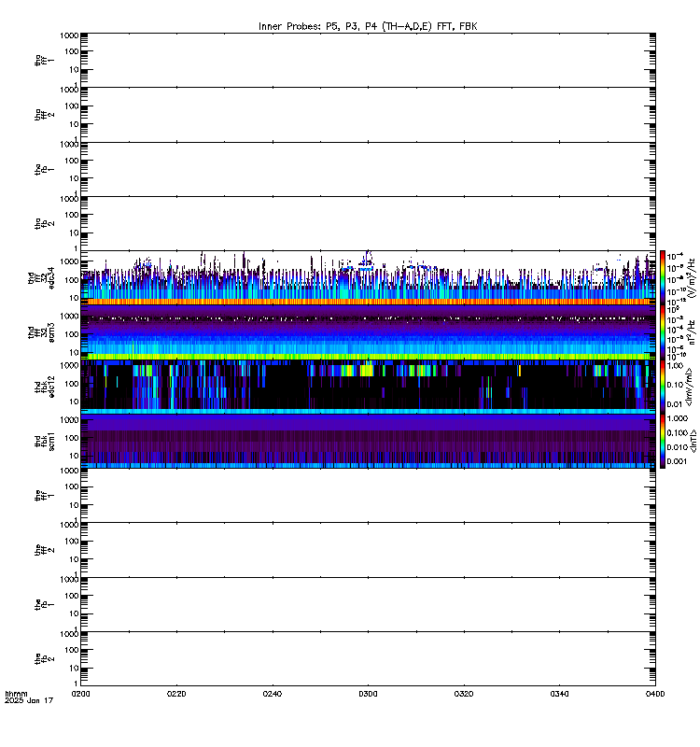Click the (V/m)²/Hz color bar

click(663, 277)
